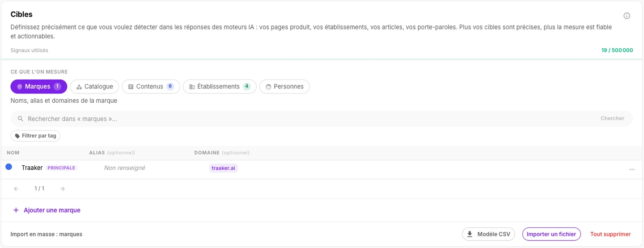The height and width of the screenshot is (248, 644).
Task: Open the info icon beside Cibles header
Action: coord(627,16)
